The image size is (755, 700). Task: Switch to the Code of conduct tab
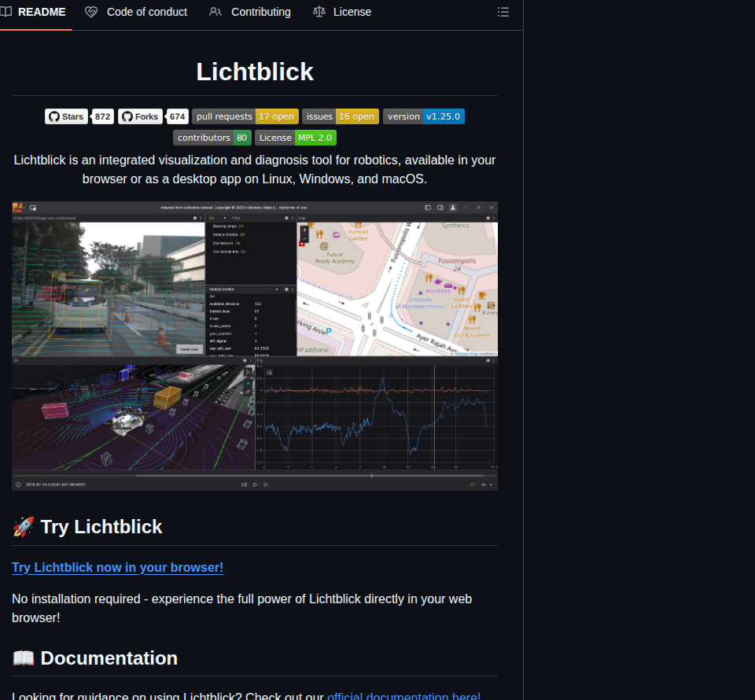click(136, 12)
